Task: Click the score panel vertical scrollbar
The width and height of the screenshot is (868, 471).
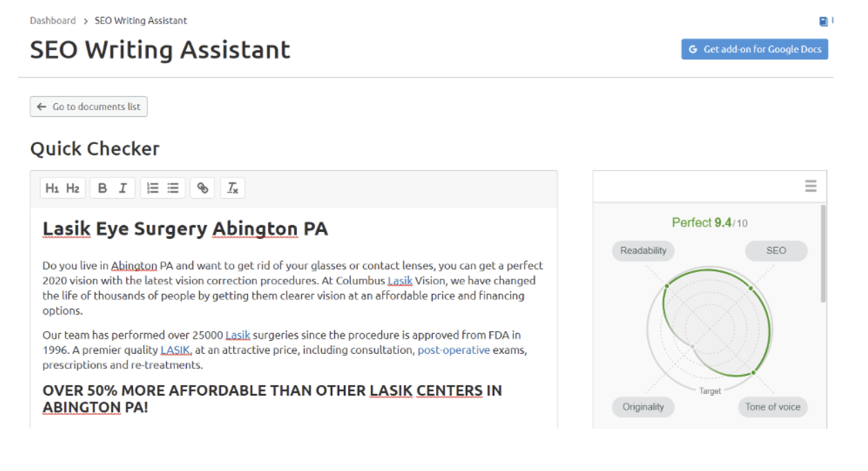Action: tap(823, 254)
